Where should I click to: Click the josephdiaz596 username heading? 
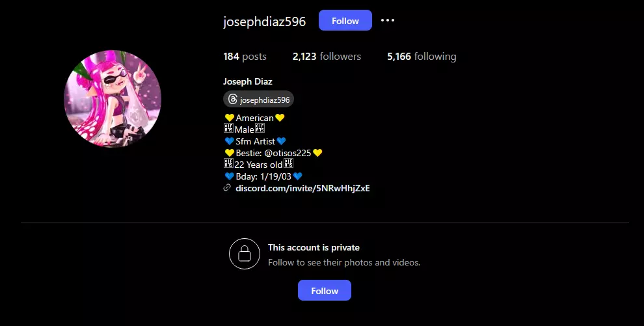(x=265, y=21)
